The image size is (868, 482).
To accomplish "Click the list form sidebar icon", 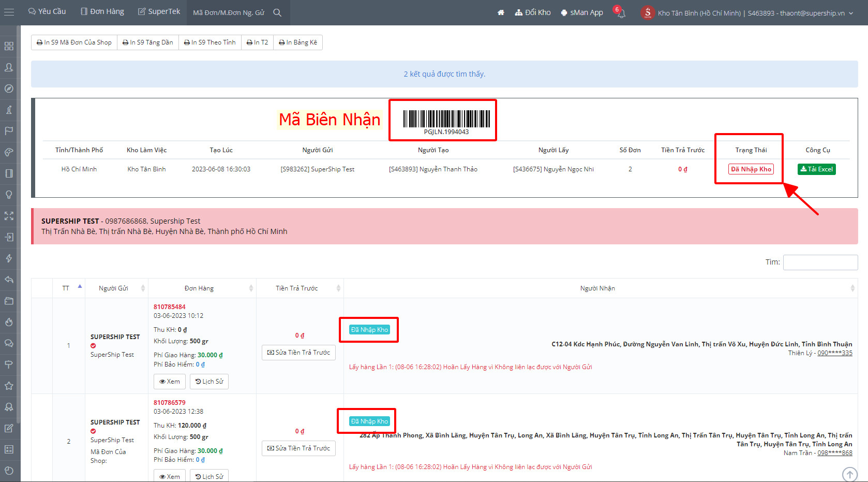I will (x=9, y=449).
